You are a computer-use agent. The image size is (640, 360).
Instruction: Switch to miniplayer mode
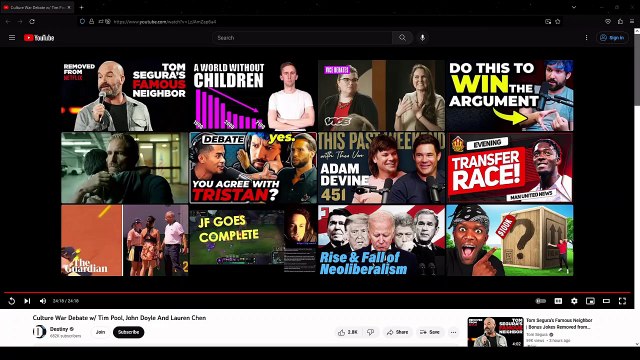[x=590, y=301]
